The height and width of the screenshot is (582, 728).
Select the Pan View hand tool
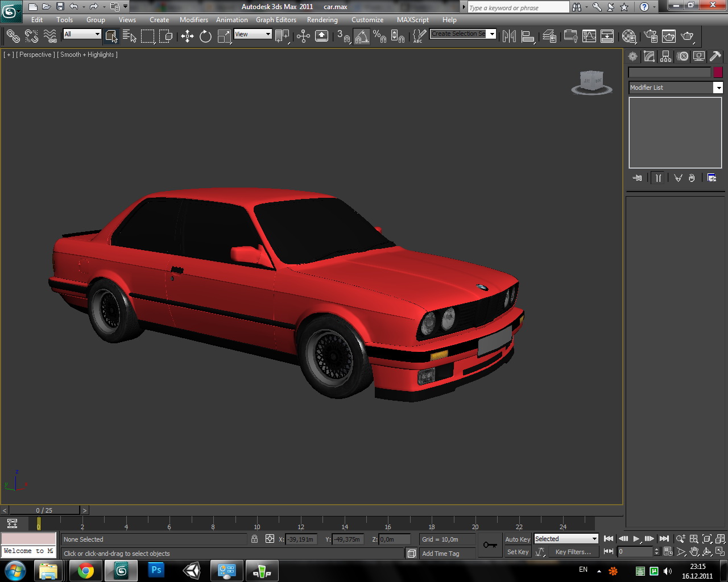pyautogui.click(x=694, y=551)
